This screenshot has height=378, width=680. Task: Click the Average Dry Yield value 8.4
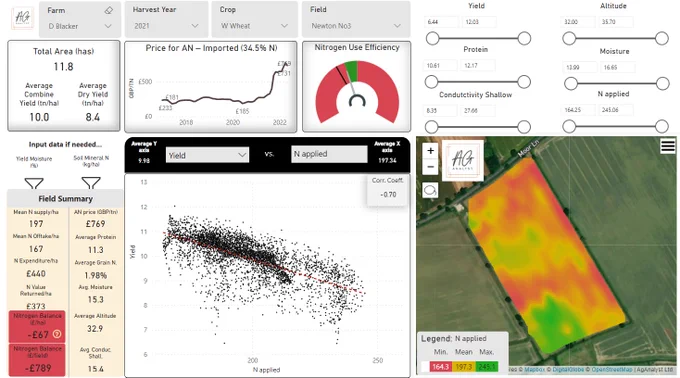click(92, 117)
